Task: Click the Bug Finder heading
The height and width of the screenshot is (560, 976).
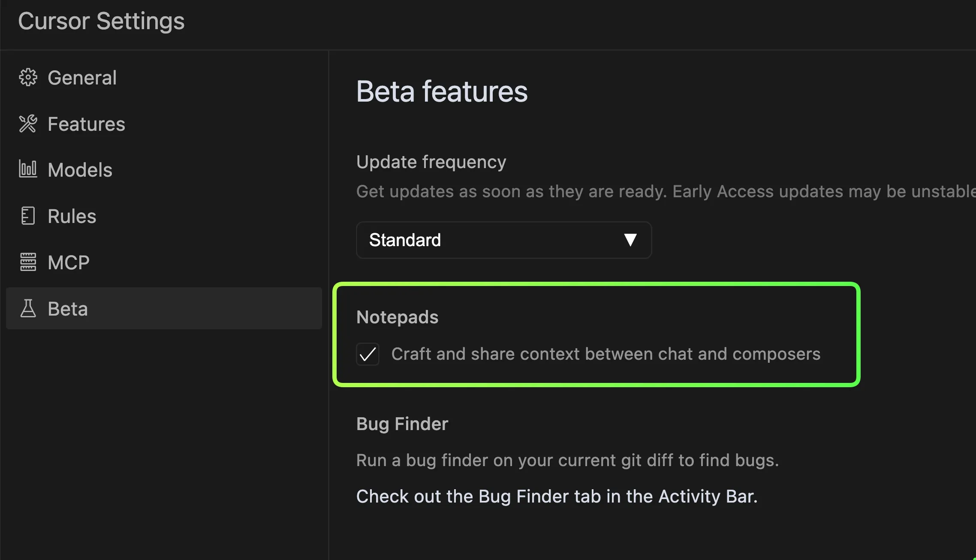Action: (x=402, y=424)
